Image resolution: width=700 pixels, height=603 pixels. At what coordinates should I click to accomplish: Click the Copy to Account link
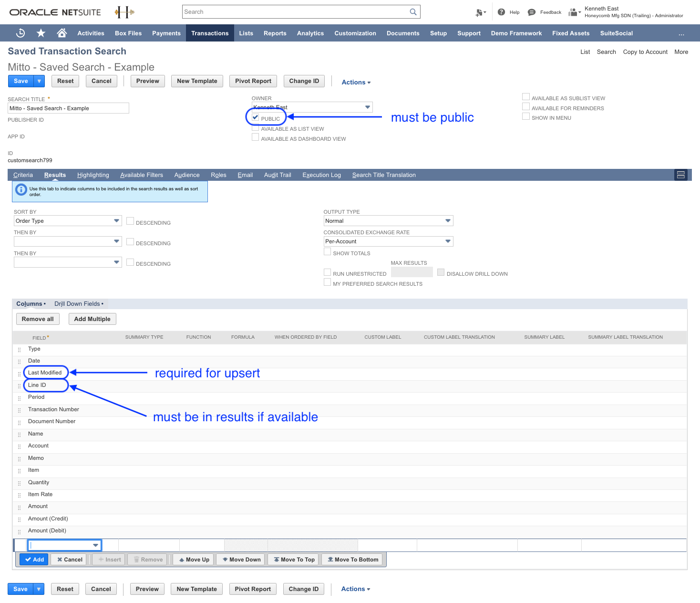pos(645,52)
